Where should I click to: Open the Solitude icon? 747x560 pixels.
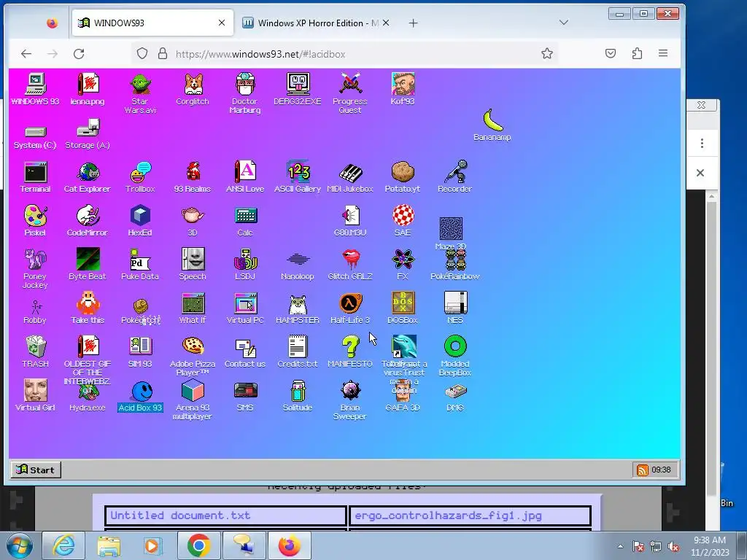tap(298, 391)
